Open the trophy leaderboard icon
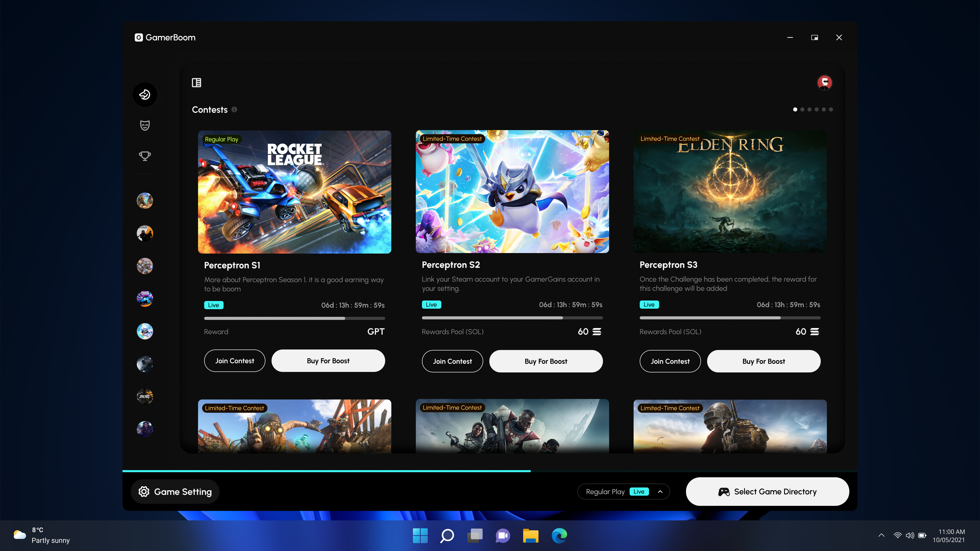The image size is (980, 551). [x=145, y=156]
